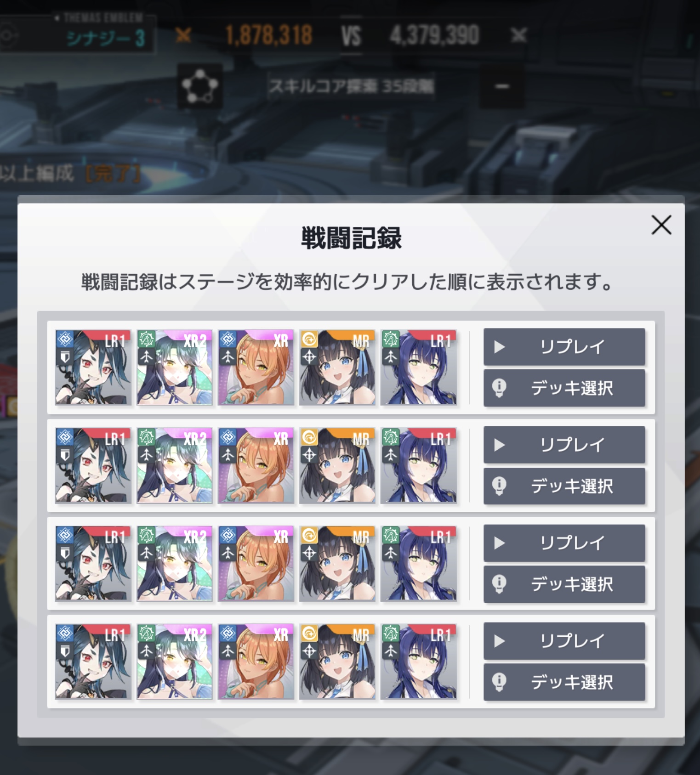Play the fourth row's replay

click(x=564, y=641)
